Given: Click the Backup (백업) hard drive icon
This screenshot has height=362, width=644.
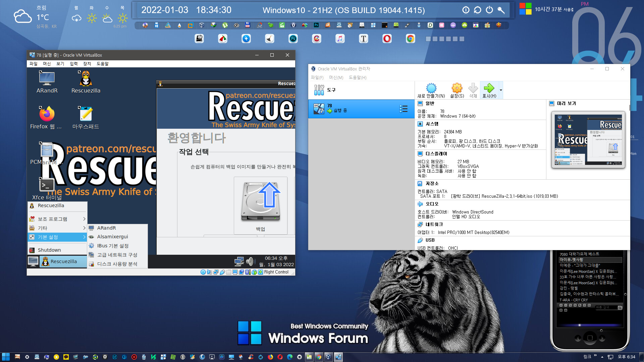Looking at the screenshot, I should tap(261, 205).
